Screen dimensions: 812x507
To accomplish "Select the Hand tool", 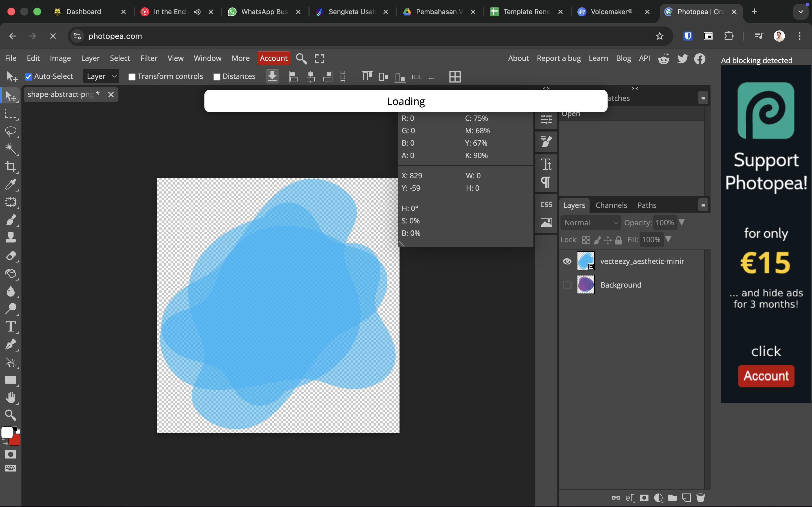I will pyautogui.click(x=11, y=397).
